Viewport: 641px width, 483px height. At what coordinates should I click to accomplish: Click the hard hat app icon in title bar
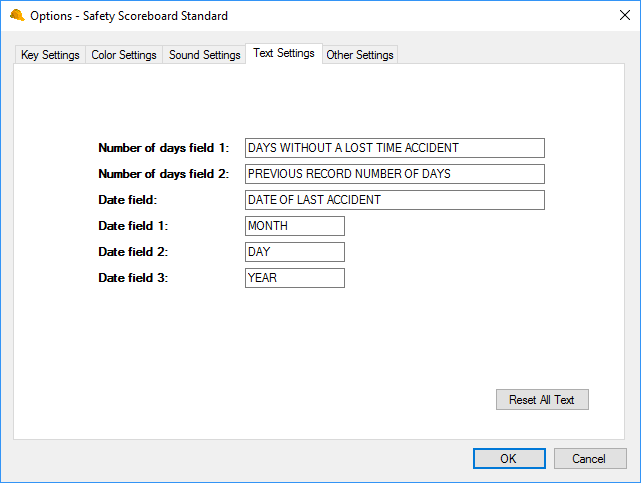click(x=16, y=16)
